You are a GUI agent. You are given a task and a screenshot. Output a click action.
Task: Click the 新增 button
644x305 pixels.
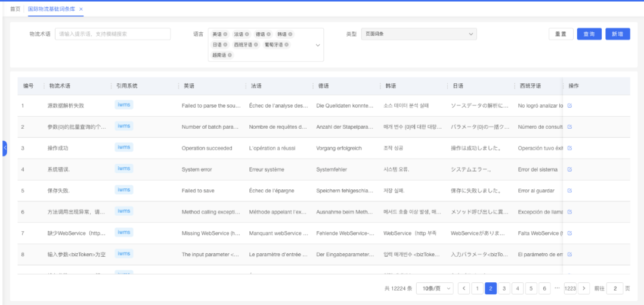[x=618, y=34]
